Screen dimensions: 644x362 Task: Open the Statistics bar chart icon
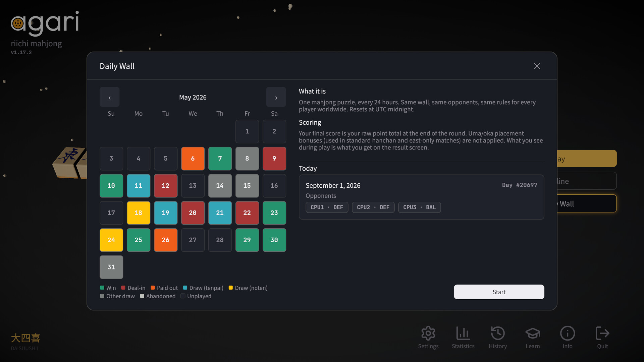(463, 334)
